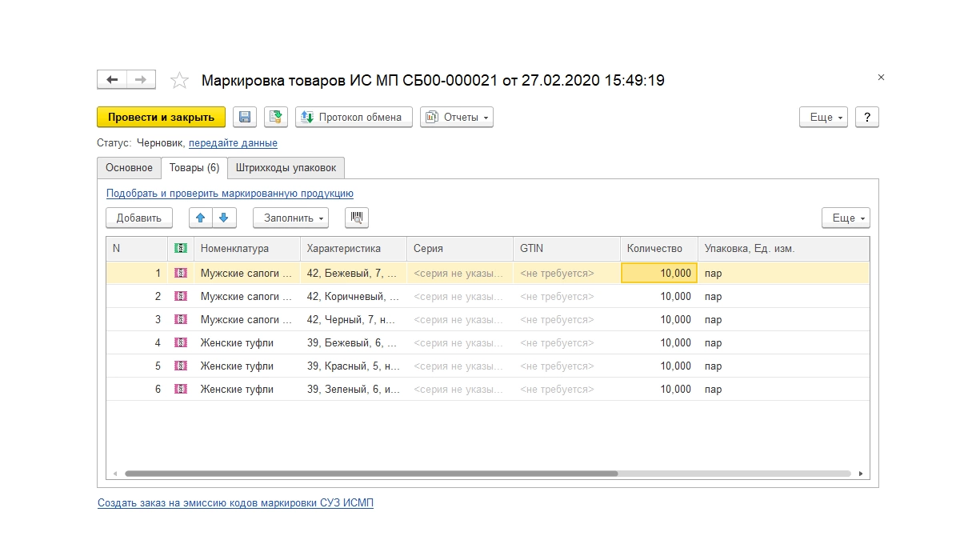This screenshot has height=560, width=960.
Task: Click '39, Зеленый, 6' characteristic cell
Action: [354, 389]
